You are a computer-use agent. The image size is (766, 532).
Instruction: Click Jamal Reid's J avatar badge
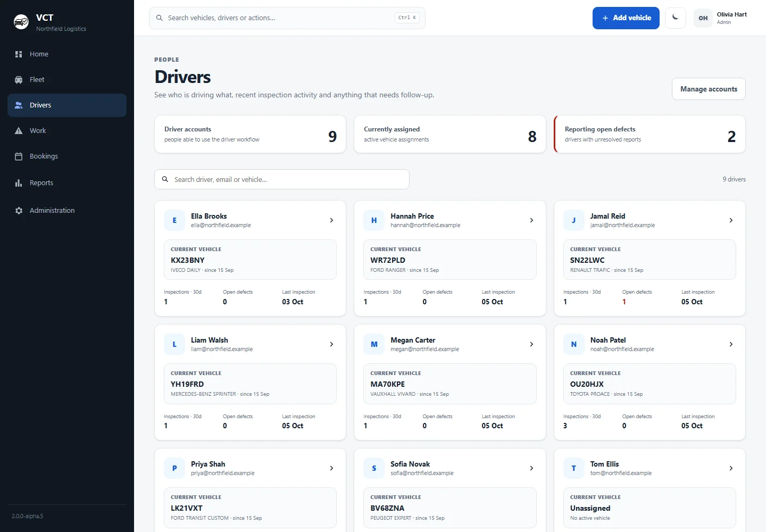pos(573,220)
